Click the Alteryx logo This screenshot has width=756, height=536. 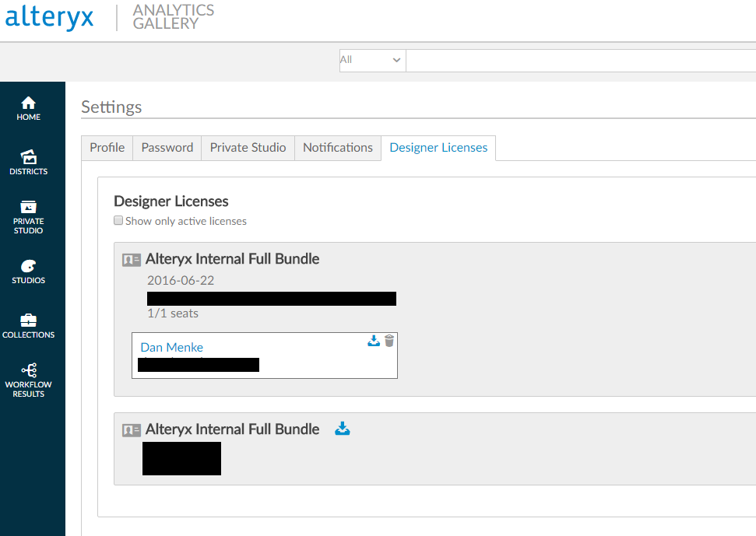click(x=49, y=18)
